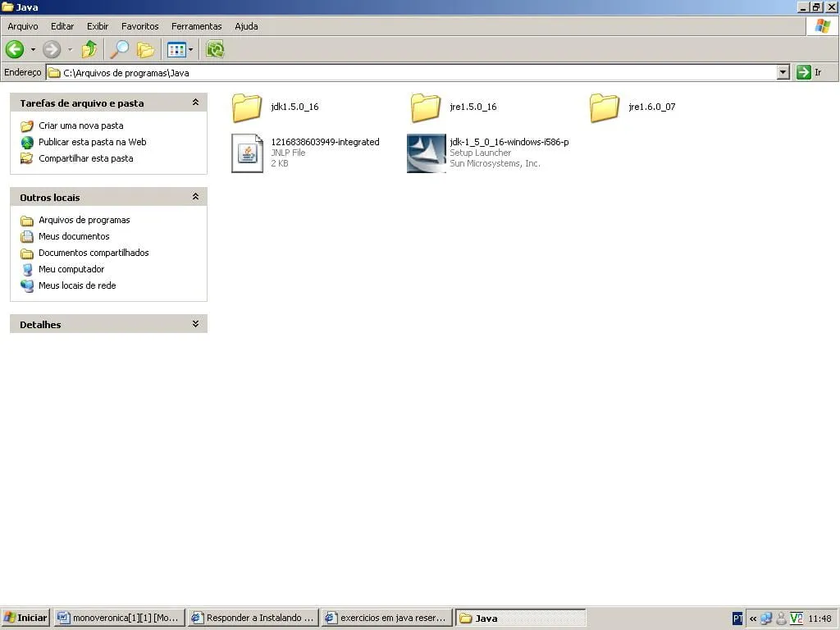This screenshot has width=840, height=630.
Task: Toggle the Folders pane button
Action: 145,50
